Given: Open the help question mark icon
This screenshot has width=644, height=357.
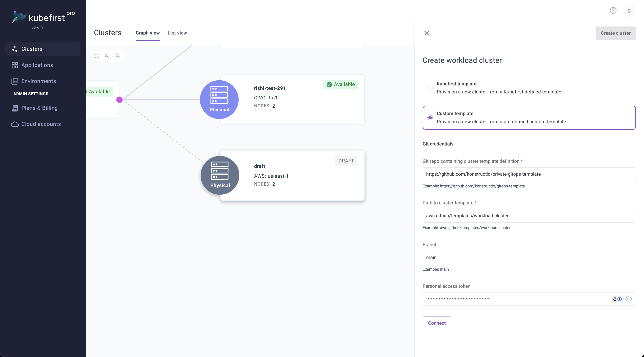Looking at the screenshot, I should click(x=613, y=10).
